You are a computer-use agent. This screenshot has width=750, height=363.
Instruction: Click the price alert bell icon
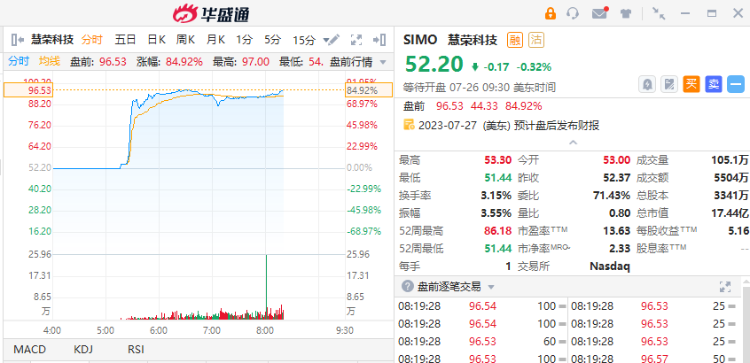[647, 85]
